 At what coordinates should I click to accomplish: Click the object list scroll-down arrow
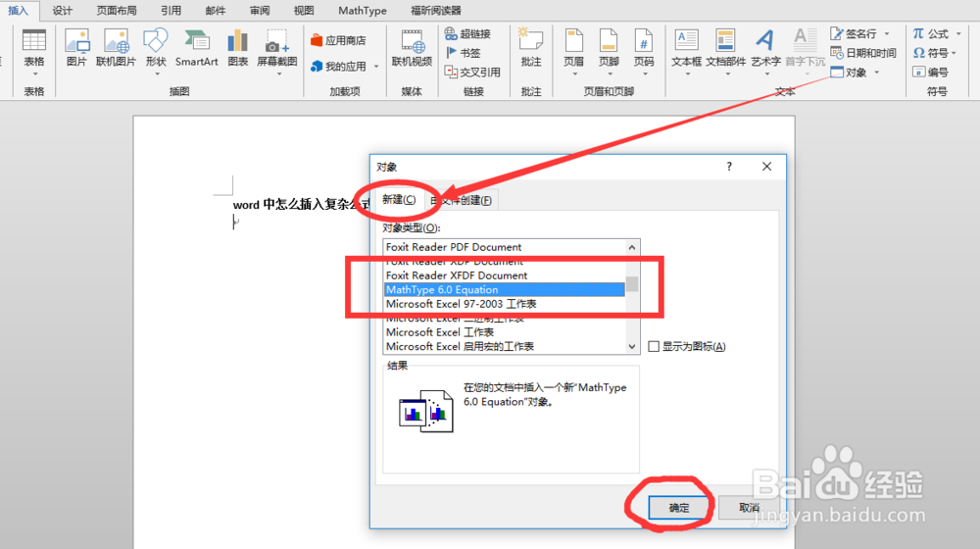632,346
